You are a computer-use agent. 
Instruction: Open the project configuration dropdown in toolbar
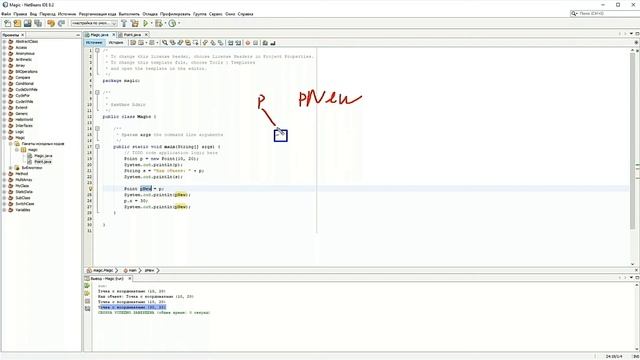coord(94,23)
